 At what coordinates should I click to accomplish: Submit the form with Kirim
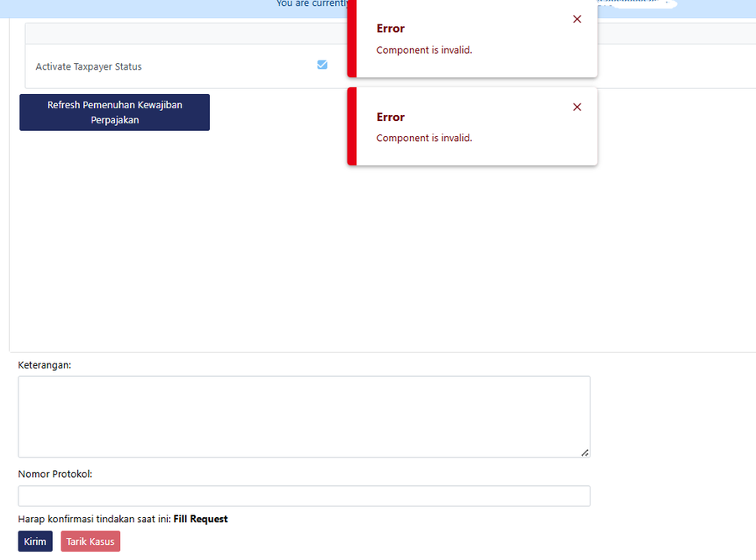35,542
